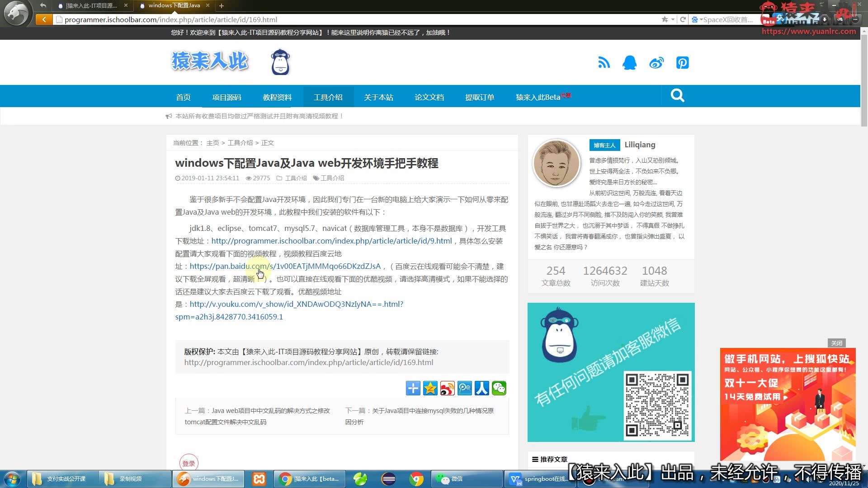
Task: Open springboot在线 taskbar item
Action: 540,479
